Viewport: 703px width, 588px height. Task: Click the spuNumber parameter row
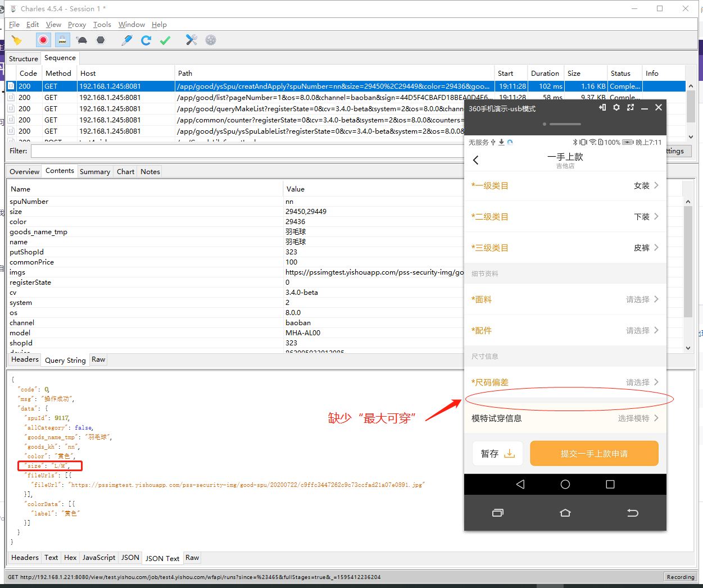[x=236, y=202]
